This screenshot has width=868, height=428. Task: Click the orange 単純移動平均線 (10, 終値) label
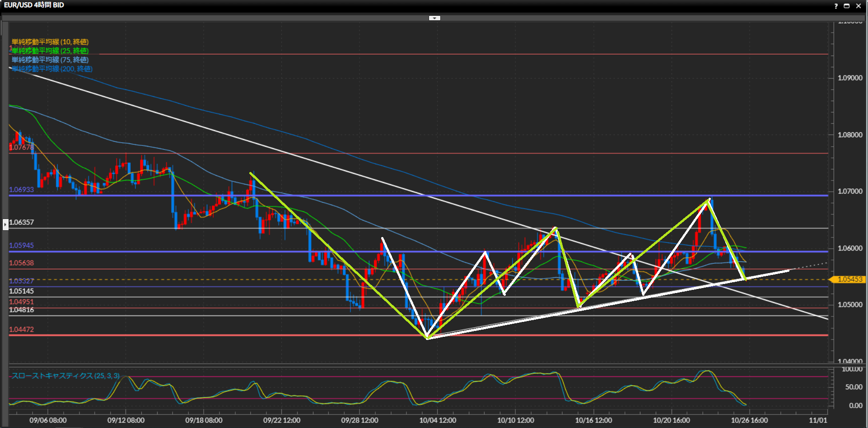click(50, 42)
